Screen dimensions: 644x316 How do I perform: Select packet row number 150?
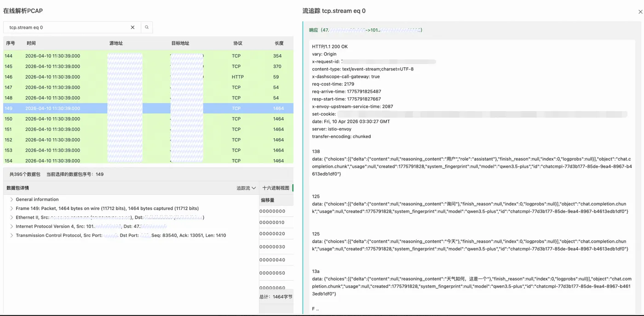tap(148, 119)
